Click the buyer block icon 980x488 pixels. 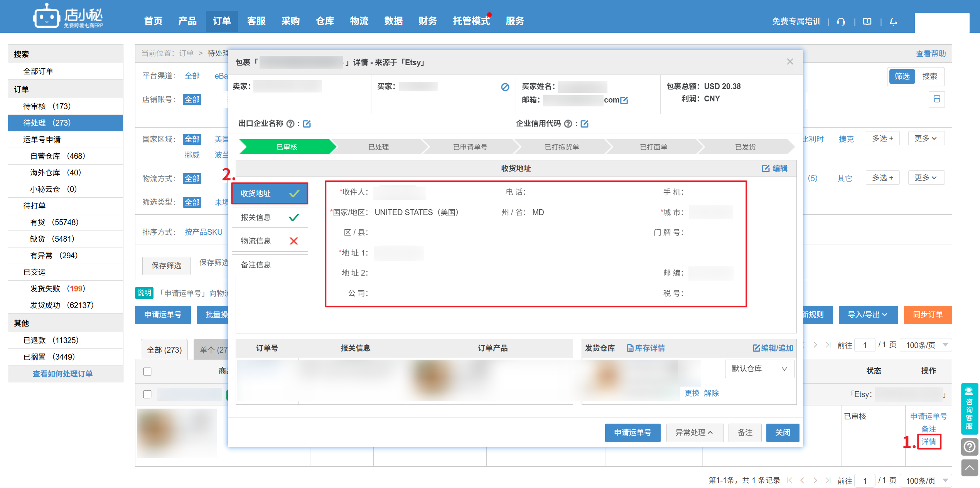click(505, 87)
